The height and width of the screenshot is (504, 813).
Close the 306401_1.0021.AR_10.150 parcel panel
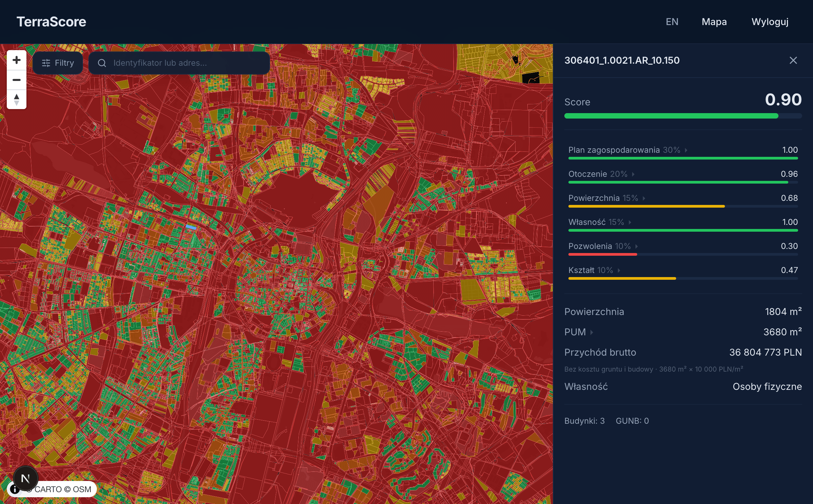pyautogui.click(x=793, y=60)
